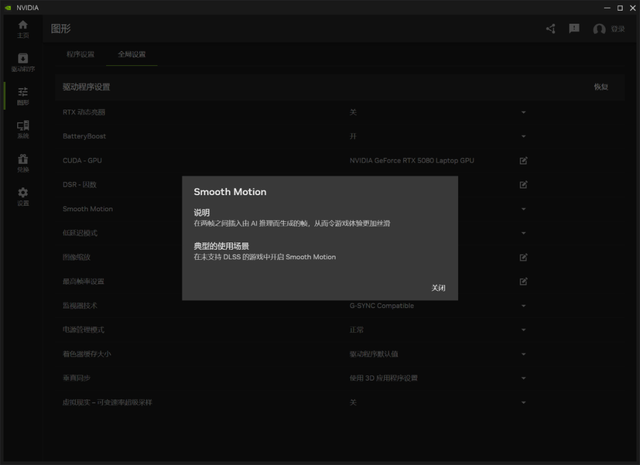
Task: Expand the 监视器技术 dropdown arrow
Action: click(523, 306)
